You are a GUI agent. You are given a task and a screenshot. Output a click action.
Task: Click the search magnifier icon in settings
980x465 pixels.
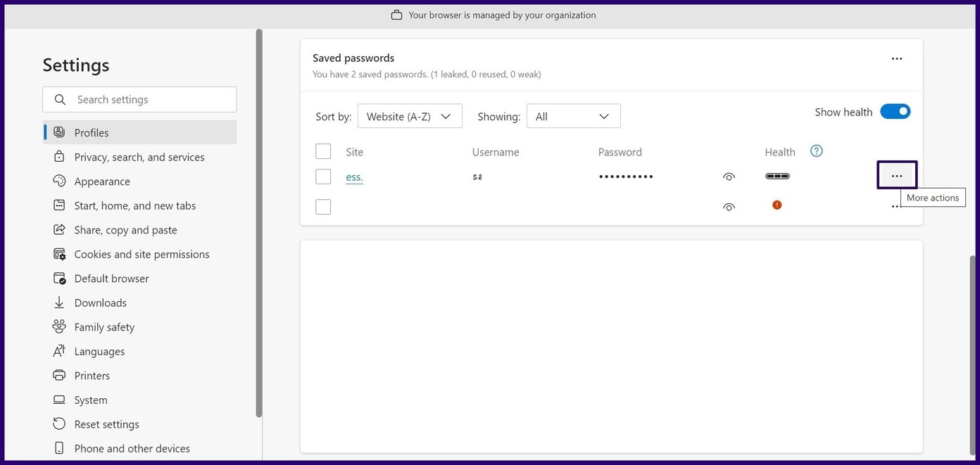click(x=61, y=99)
